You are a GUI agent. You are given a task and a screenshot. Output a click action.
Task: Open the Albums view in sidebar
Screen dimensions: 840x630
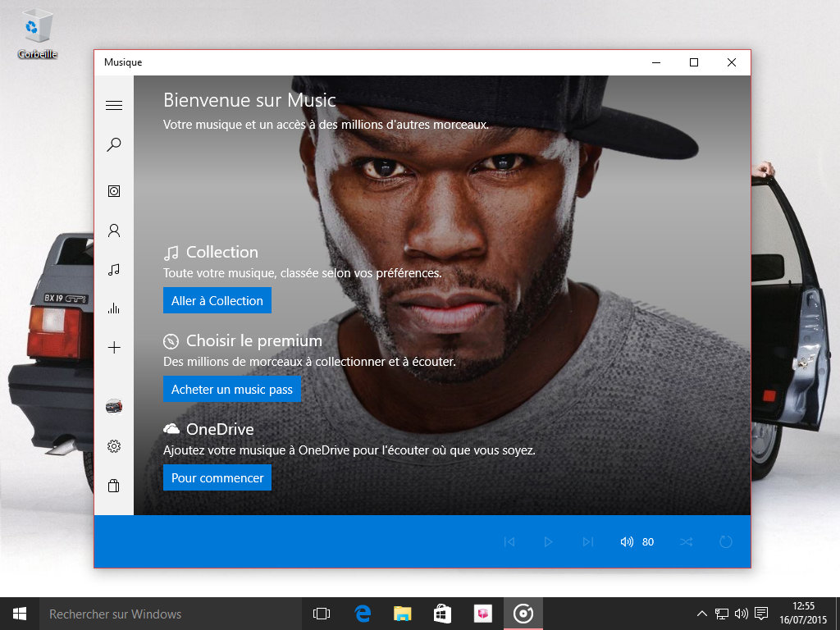pyautogui.click(x=114, y=191)
